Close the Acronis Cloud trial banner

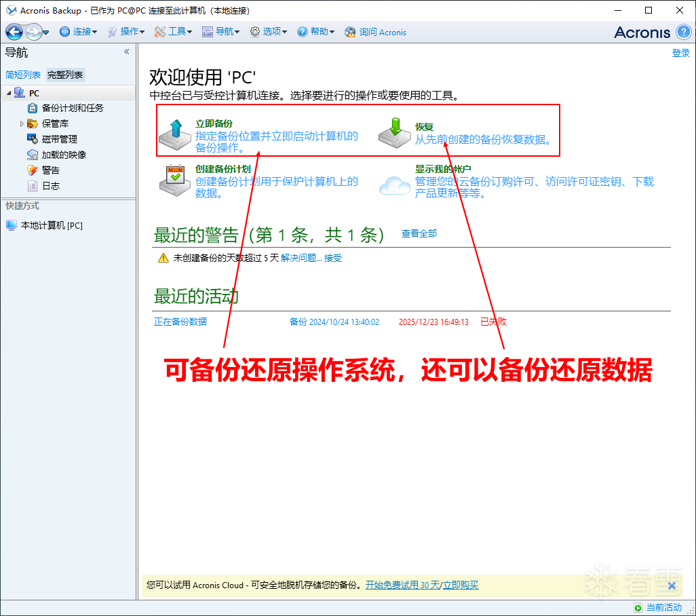click(x=672, y=586)
